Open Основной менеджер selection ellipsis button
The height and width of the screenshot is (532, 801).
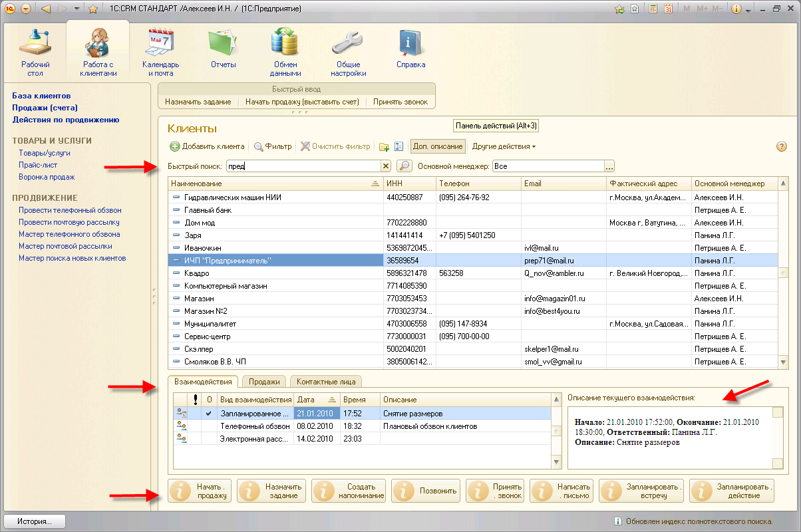click(609, 166)
